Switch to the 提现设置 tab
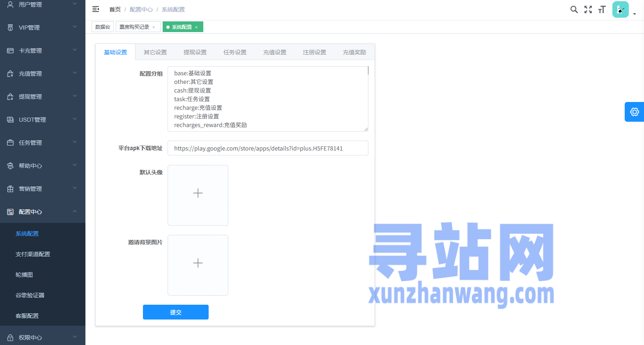Image resolution: width=644 pixels, height=345 pixels. [x=195, y=52]
